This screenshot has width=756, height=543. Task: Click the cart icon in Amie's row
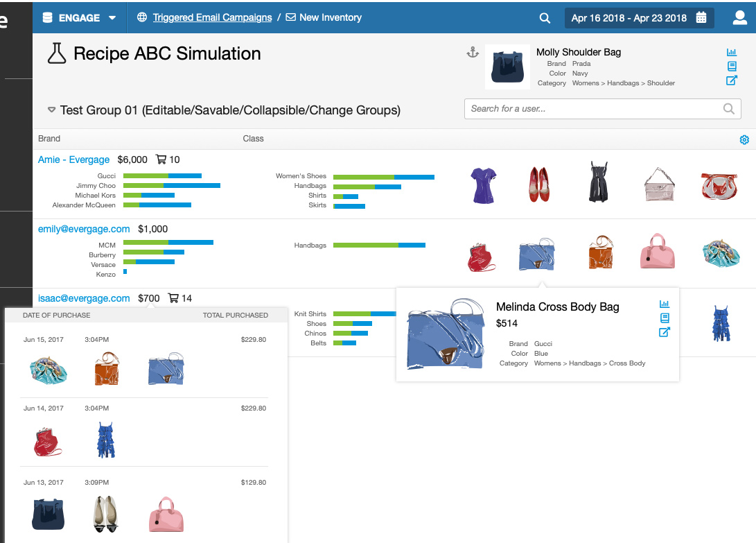(x=161, y=160)
